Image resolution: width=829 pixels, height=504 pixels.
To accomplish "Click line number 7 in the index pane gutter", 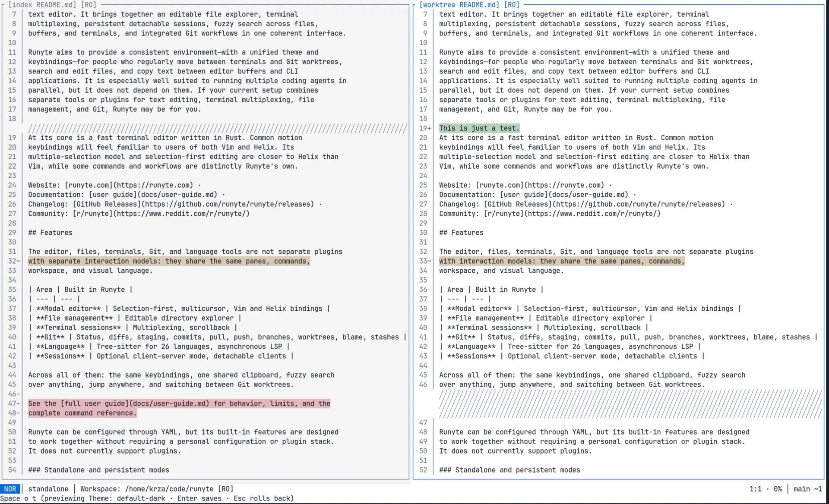I will tap(14, 14).
